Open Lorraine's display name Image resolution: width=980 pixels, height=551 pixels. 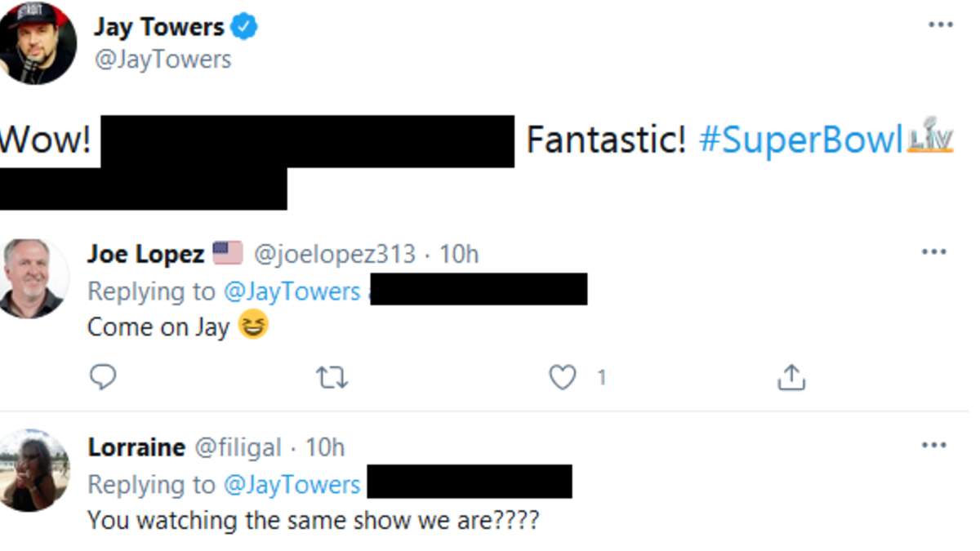click(x=136, y=447)
